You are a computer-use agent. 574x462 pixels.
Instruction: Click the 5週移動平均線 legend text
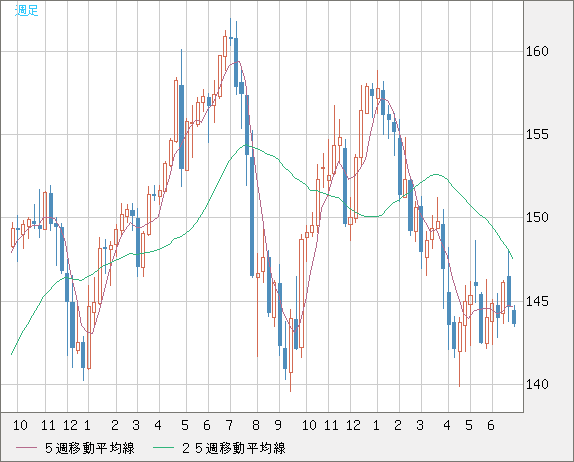click(x=90, y=448)
